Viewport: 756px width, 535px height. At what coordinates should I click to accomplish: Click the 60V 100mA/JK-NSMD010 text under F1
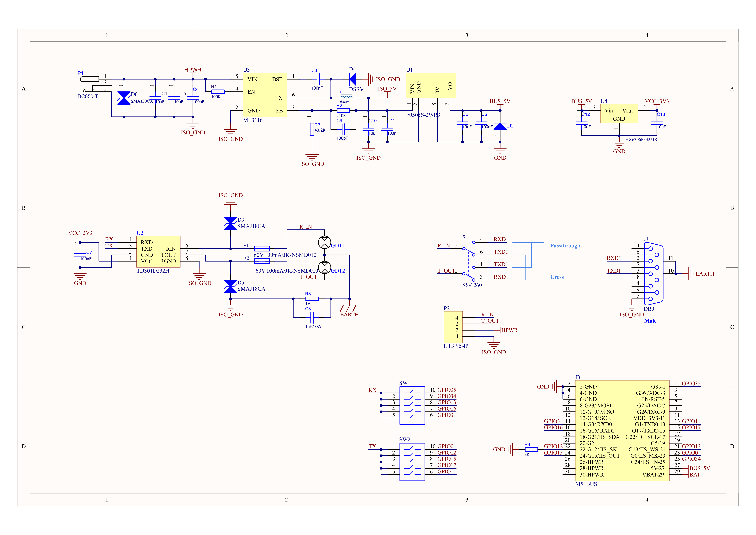[285, 255]
